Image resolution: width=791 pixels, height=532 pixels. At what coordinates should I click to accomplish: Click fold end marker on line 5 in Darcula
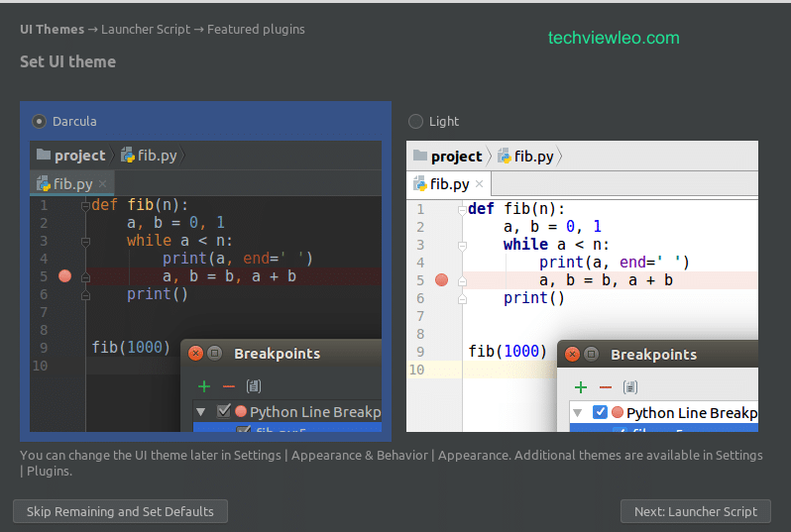[x=85, y=276]
